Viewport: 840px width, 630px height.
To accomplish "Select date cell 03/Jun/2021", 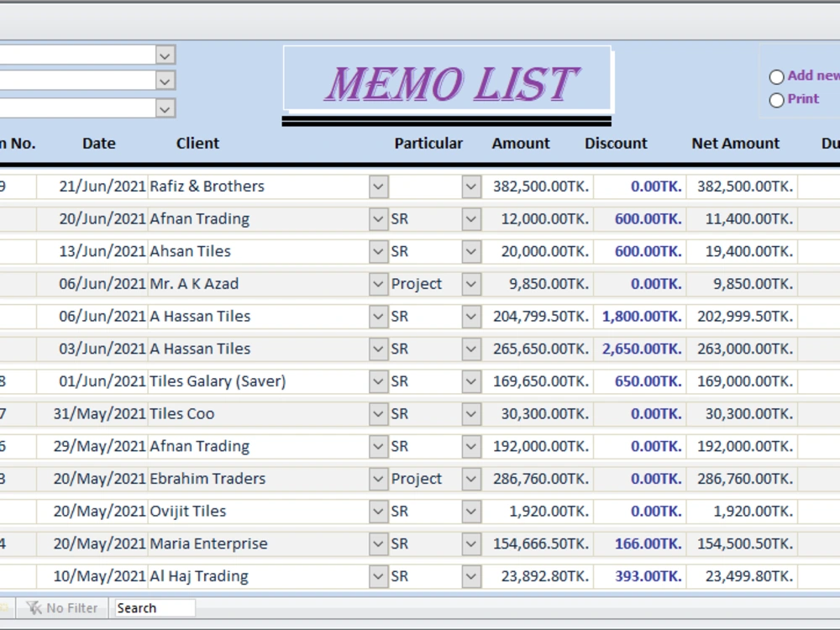I will (92, 349).
